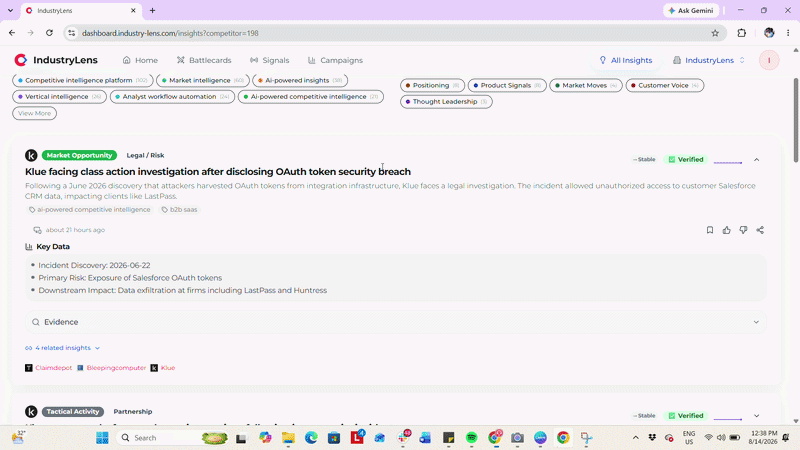The height and width of the screenshot is (450, 800).
Task: Share the Klue class action insight
Action: tap(760, 230)
